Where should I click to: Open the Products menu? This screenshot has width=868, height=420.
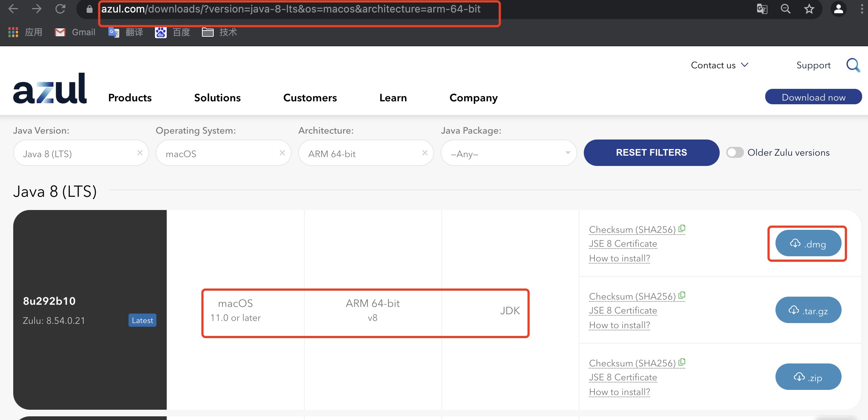click(x=130, y=98)
